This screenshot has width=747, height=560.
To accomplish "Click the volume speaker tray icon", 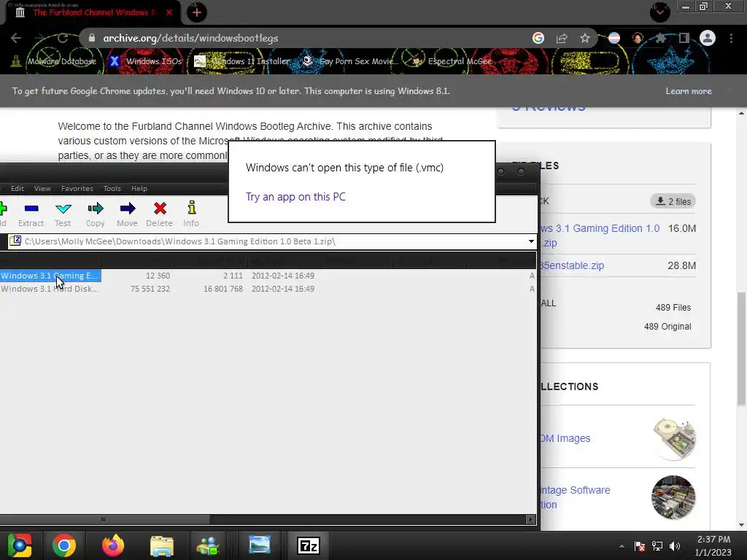I will click(x=675, y=546).
